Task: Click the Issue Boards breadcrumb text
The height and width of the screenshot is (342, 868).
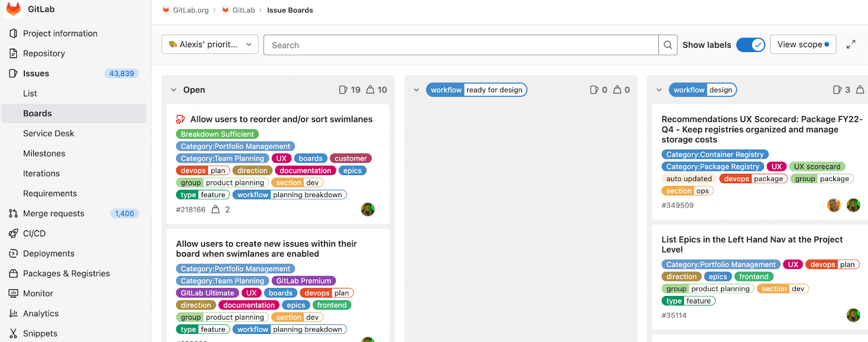Action: tap(290, 10)
